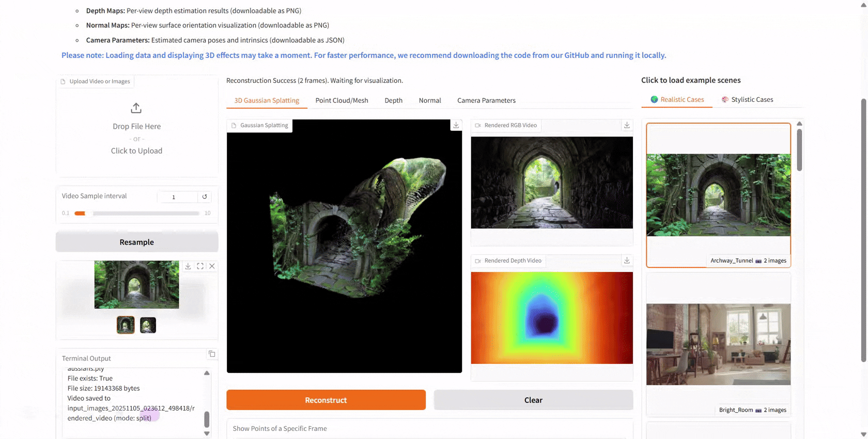The width and height of the screenshot is (868, 439).
Task: Clear the current results
Action: [533, 400]
